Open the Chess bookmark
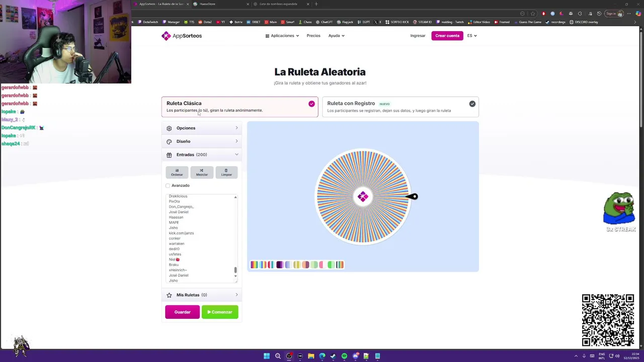 click(305, 22)
